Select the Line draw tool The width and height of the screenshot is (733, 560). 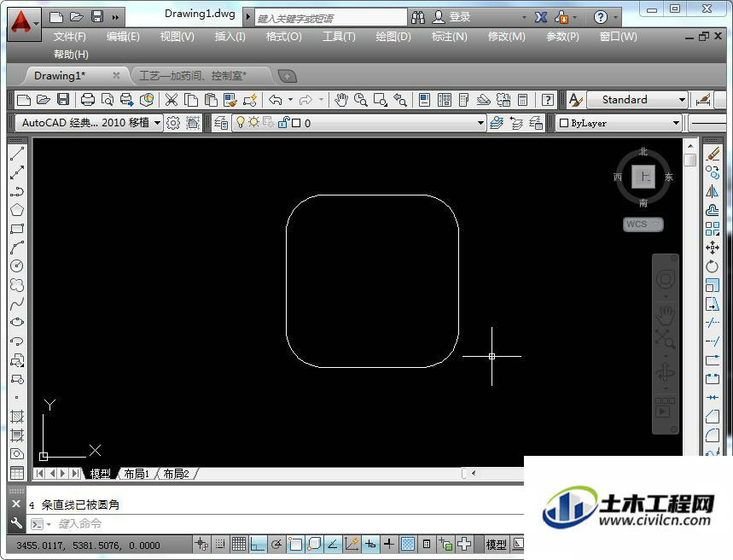(x=17, y=154)
